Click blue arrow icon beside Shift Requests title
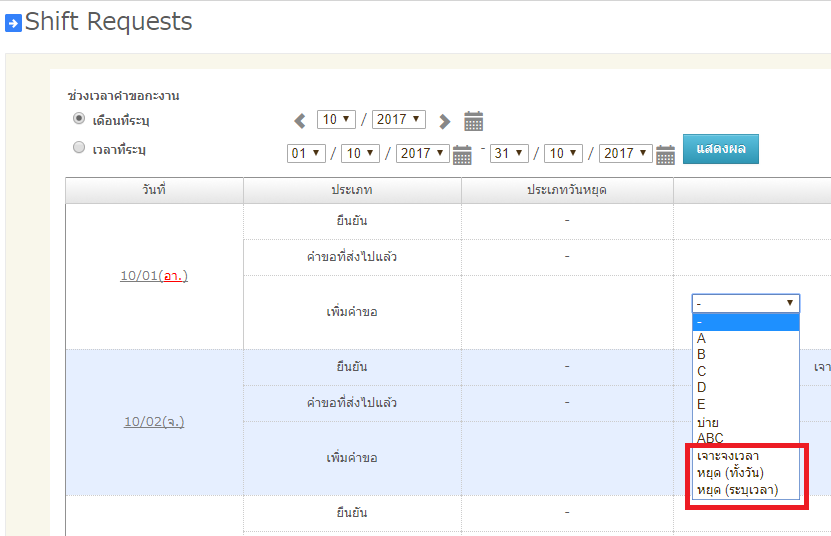The height and width of the screenshot is (536, 831). click(x=13, y=23)
